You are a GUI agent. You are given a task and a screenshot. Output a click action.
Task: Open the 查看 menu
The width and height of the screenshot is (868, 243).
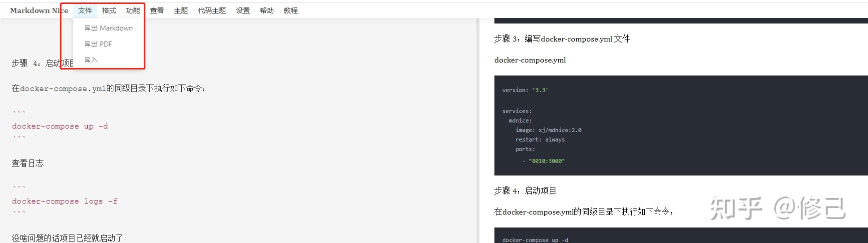(x=157, y=10)
